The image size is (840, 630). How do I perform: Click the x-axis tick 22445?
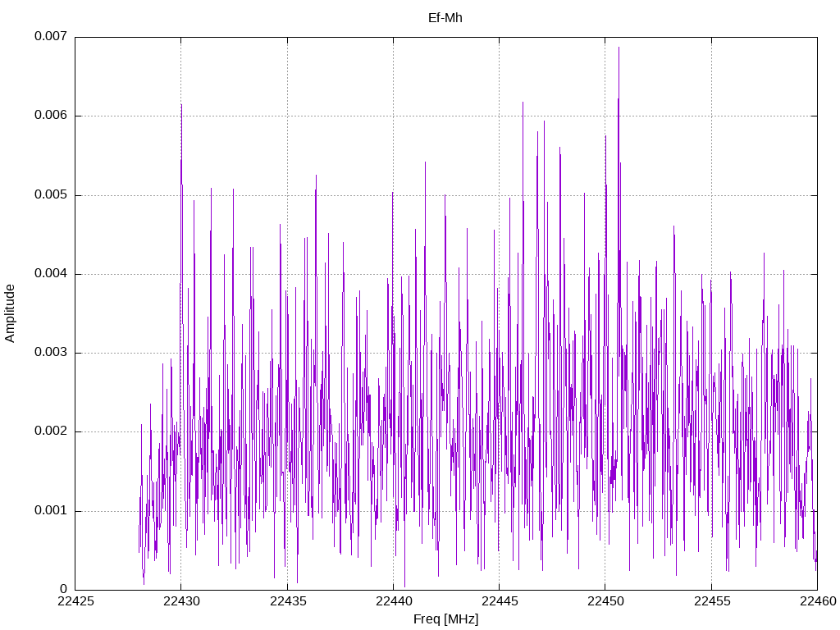(x=500, y=601)
